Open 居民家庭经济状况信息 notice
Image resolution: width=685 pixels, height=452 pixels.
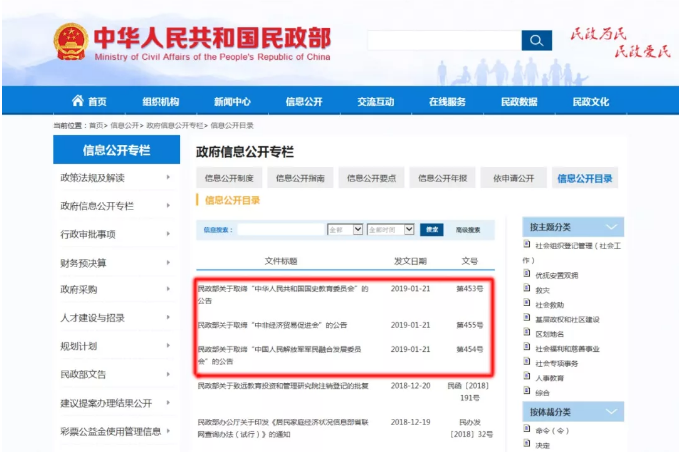283,428
